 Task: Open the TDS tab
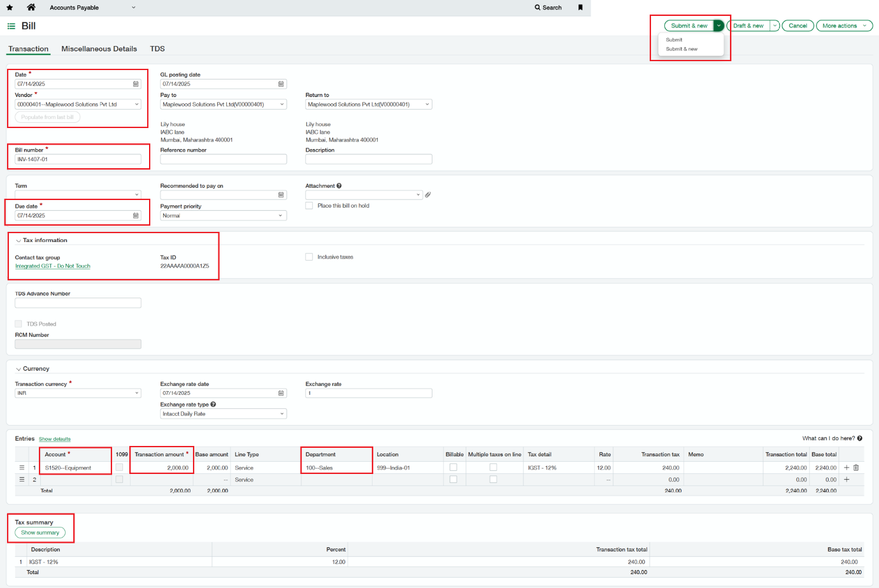157,49
